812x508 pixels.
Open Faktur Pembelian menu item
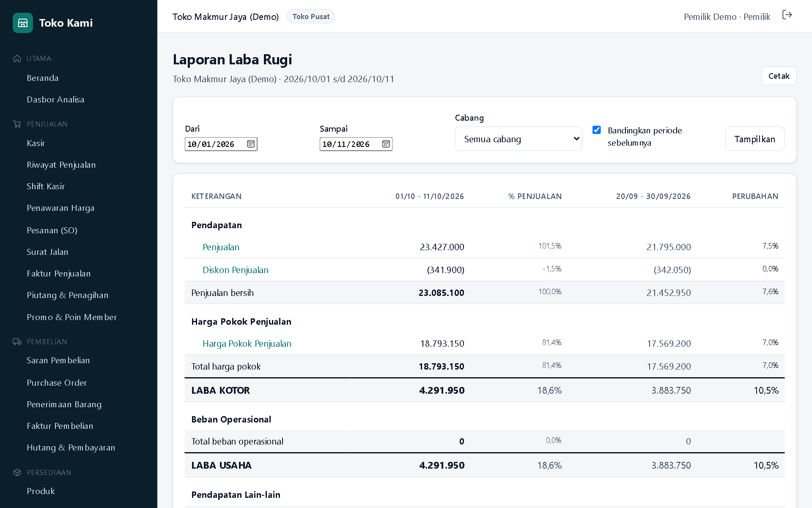(60, 426)
